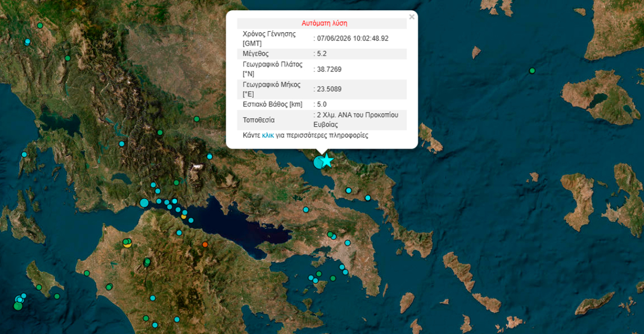
Task: Select the small yellow marker in the Corinthian Gulf
Action: coord(184,216)
